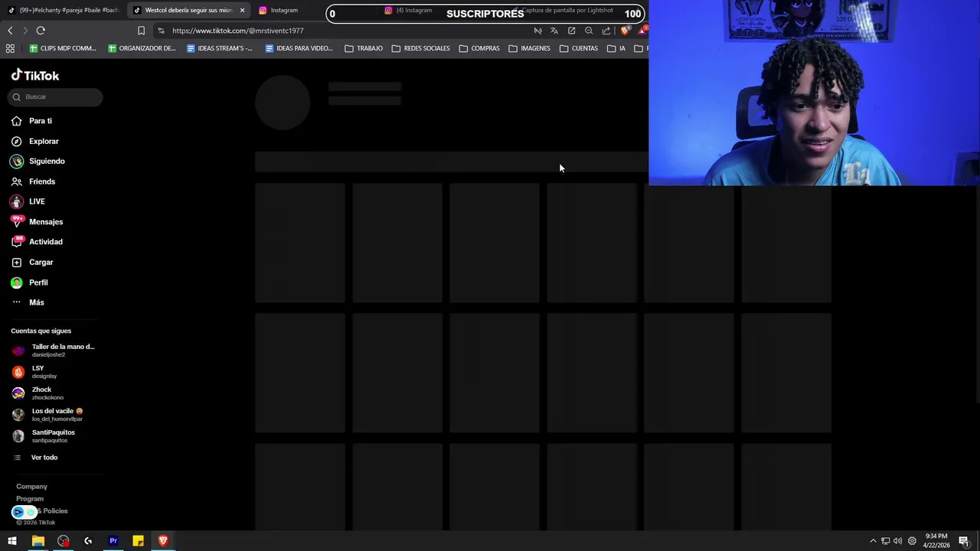Open the COMPRAS bookmarks folder
This screenshot has width=980, height=551.
[479, 48]
